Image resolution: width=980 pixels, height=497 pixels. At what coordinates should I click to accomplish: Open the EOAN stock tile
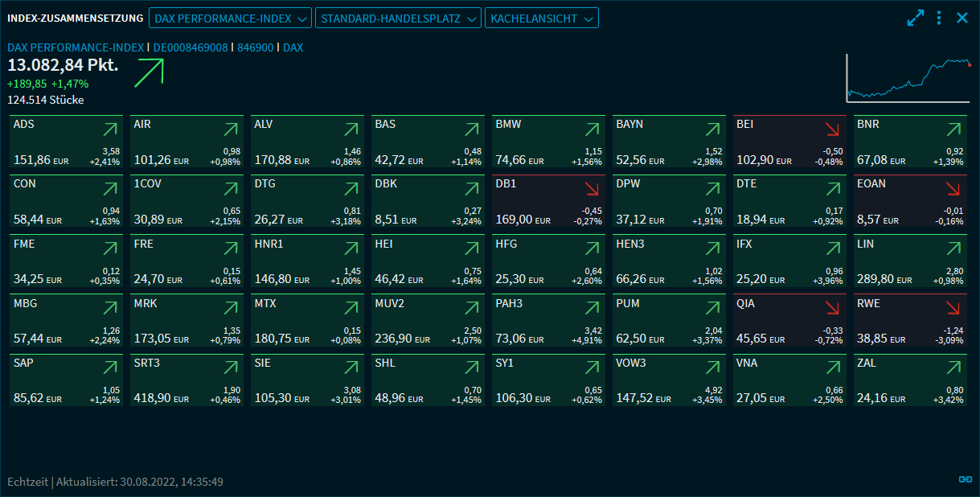tap(909, 201)
